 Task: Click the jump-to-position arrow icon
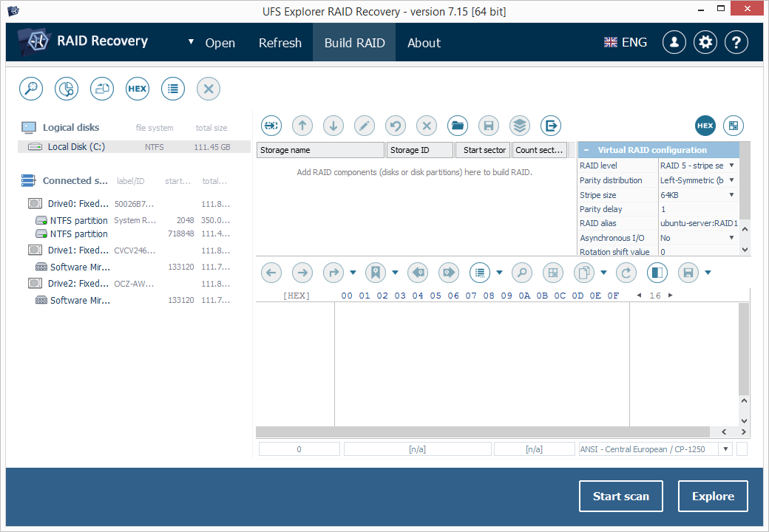click(x=333, y=273)
